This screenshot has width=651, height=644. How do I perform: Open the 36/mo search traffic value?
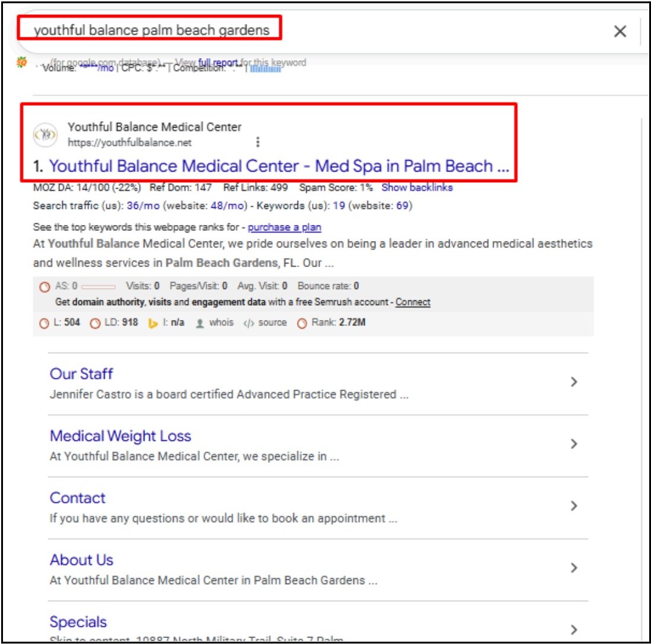(143, 205)
